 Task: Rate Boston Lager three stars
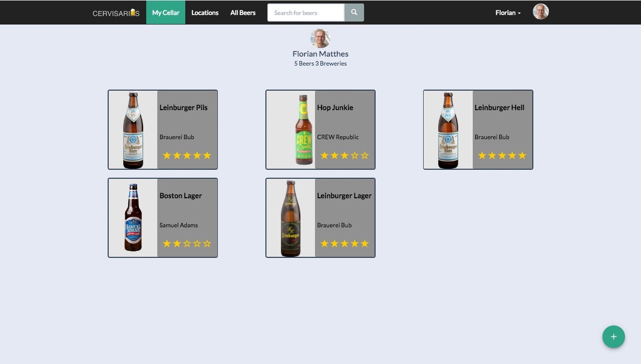click(x=187, y=243)
